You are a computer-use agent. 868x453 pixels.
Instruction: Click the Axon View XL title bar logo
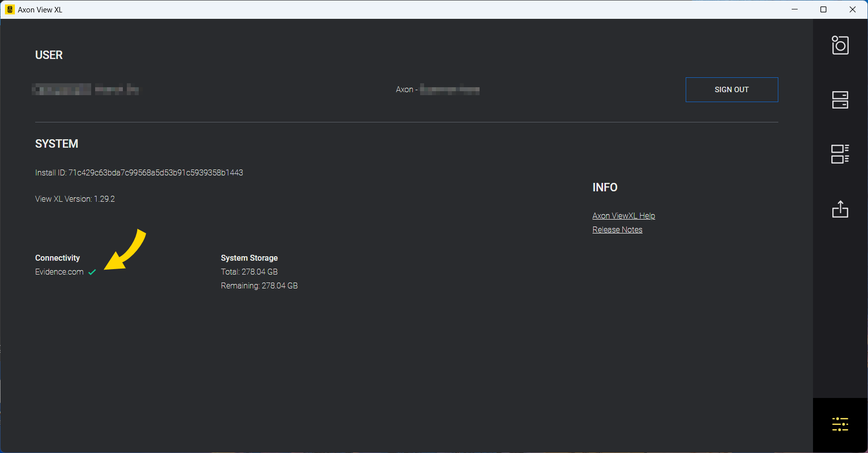point(9,9)
